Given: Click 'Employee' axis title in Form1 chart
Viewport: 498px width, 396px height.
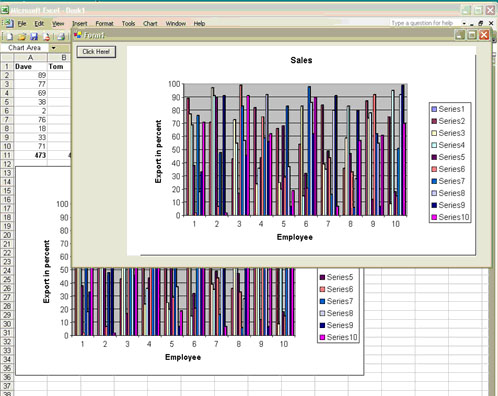Looking at the screenshot, I should tap(295, 237).
